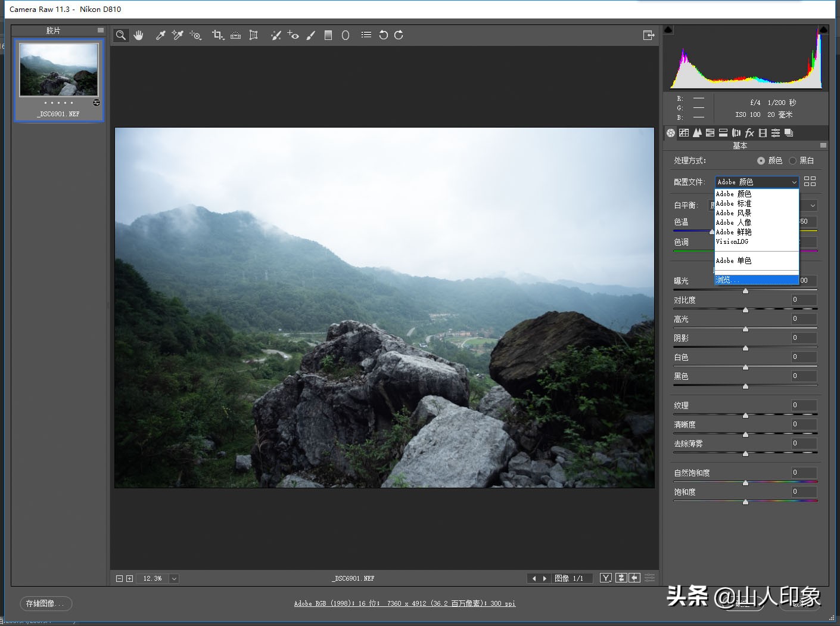
Task: Activate the Crop tool
Action: 217,35
